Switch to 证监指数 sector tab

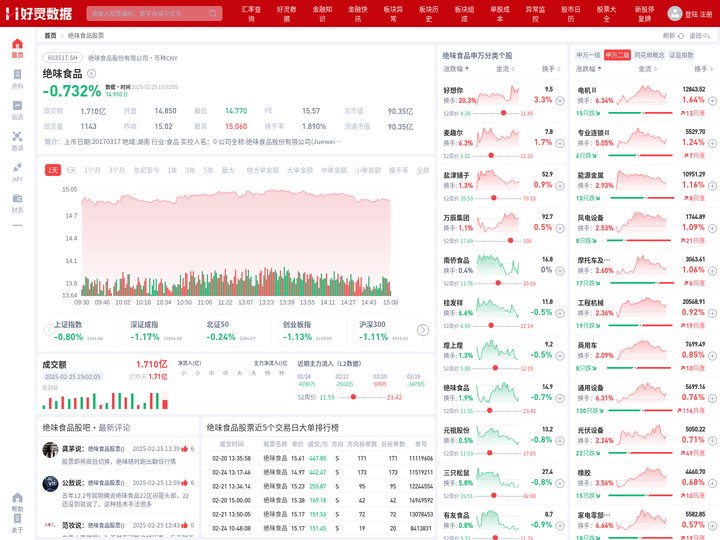tap(681, 55)
